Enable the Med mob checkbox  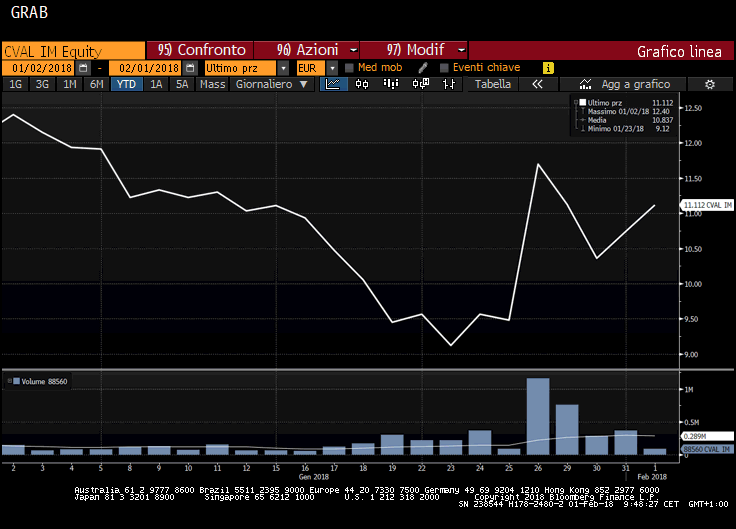(349, 67)
